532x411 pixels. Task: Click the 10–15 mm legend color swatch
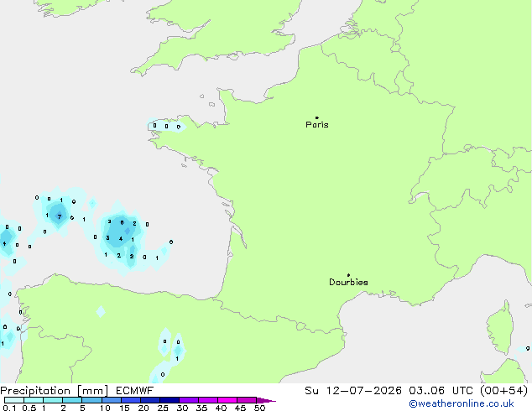tap(111, 400)
